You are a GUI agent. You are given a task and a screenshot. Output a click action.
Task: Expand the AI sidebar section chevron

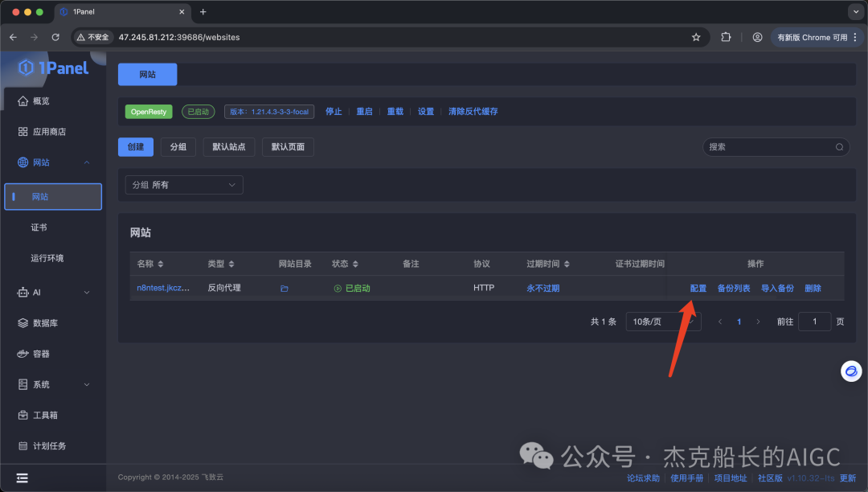click(x=87, y=292)
